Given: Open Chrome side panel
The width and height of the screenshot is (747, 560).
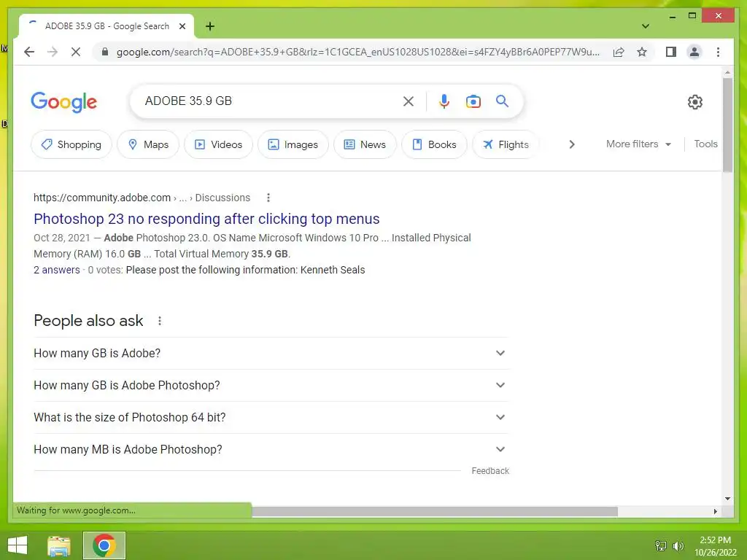Looking at the screenshot, I should click(671, 52).
